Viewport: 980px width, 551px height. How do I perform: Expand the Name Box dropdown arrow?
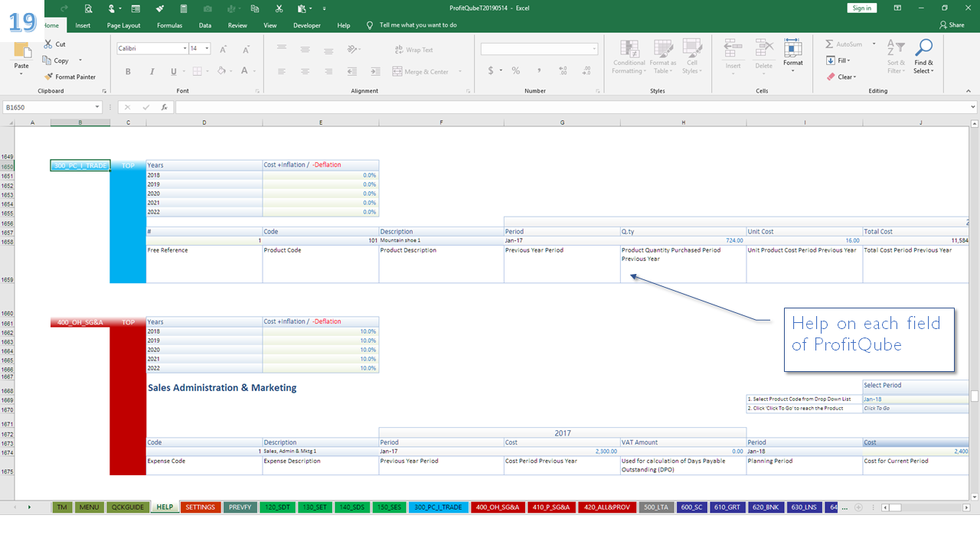click(x=97, y=107)
